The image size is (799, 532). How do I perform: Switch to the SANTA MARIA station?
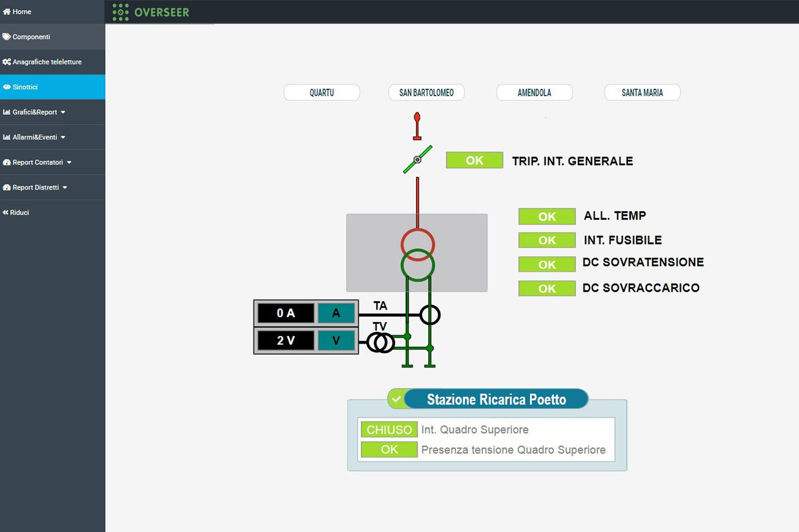pos(643,92)
